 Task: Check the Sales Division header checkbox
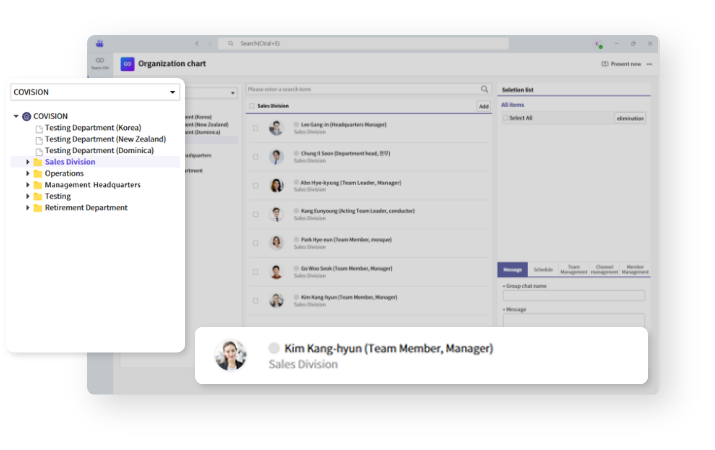252,105
